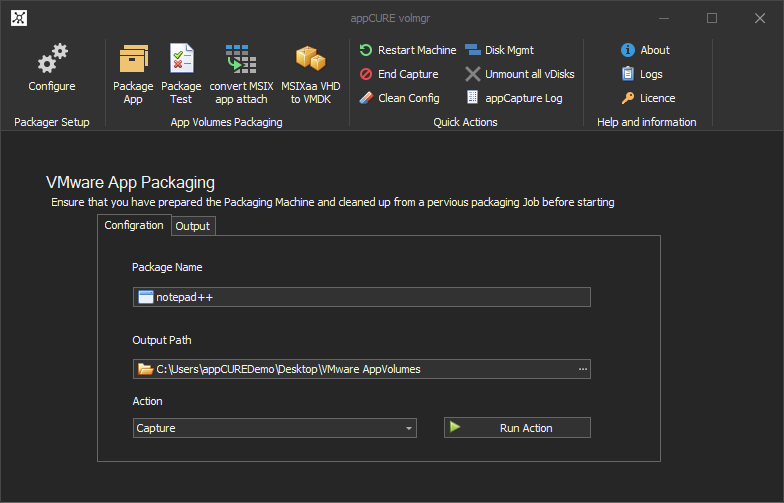Open the Logs clipboard icon
Screen dimensions: 784x503
coord(628,74)
